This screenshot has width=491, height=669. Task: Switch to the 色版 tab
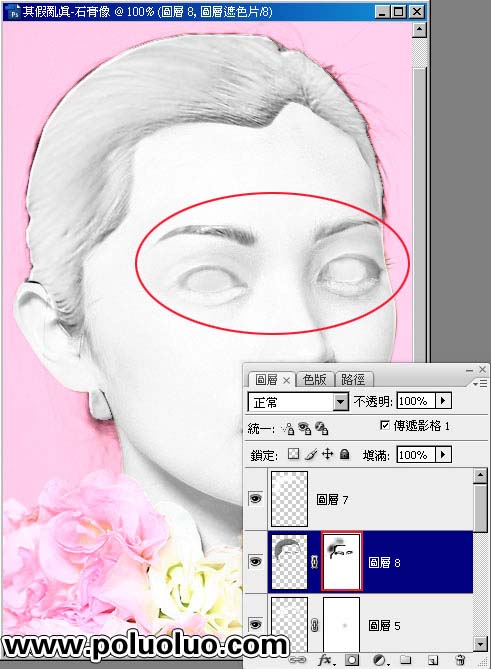pos(314,379)
